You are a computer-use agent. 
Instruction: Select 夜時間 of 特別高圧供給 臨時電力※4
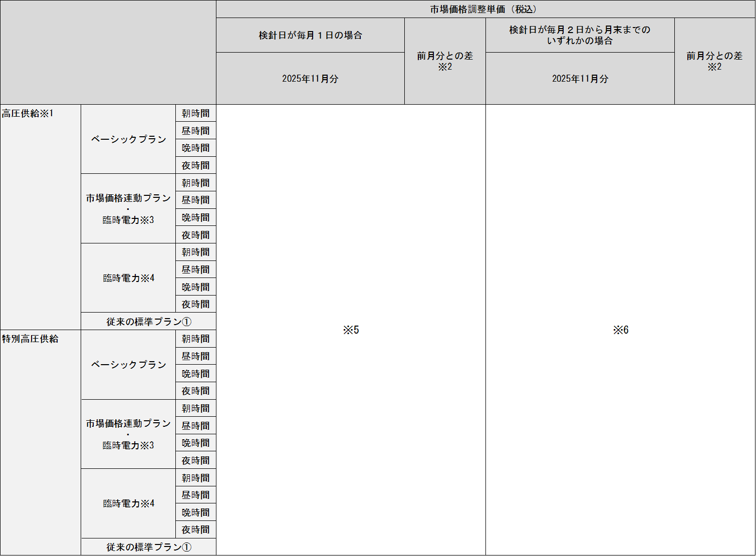pyautogui.click(x=195, y=530)
